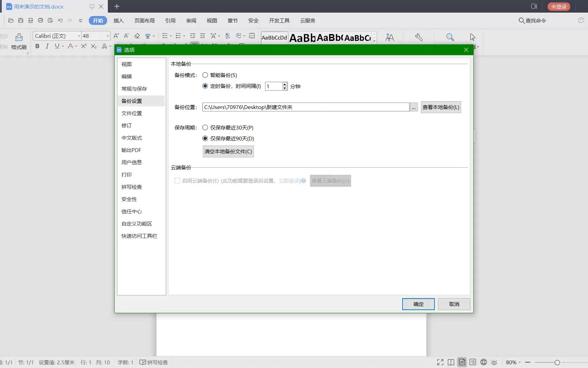Select 输出PDF in options sidebar

pos(141,150)
